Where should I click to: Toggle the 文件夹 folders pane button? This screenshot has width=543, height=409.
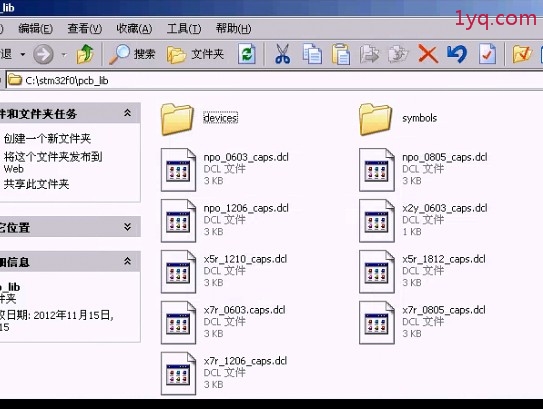196,54
